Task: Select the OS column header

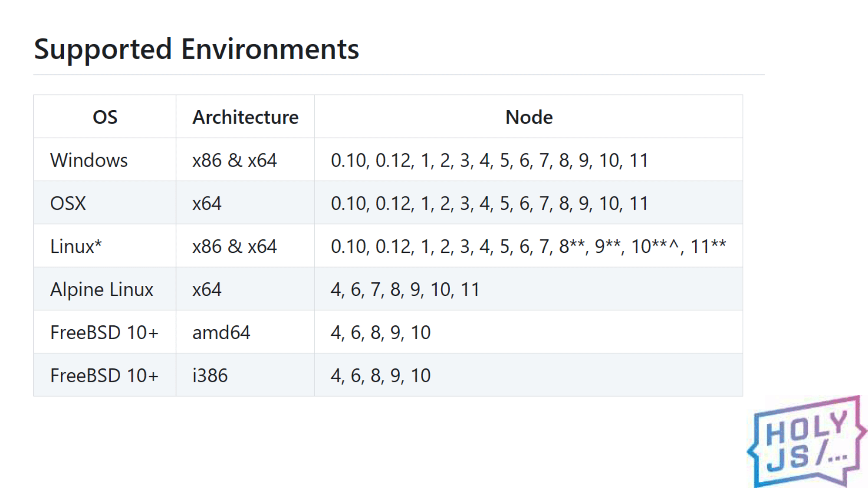Action: [x=105, y=117]
